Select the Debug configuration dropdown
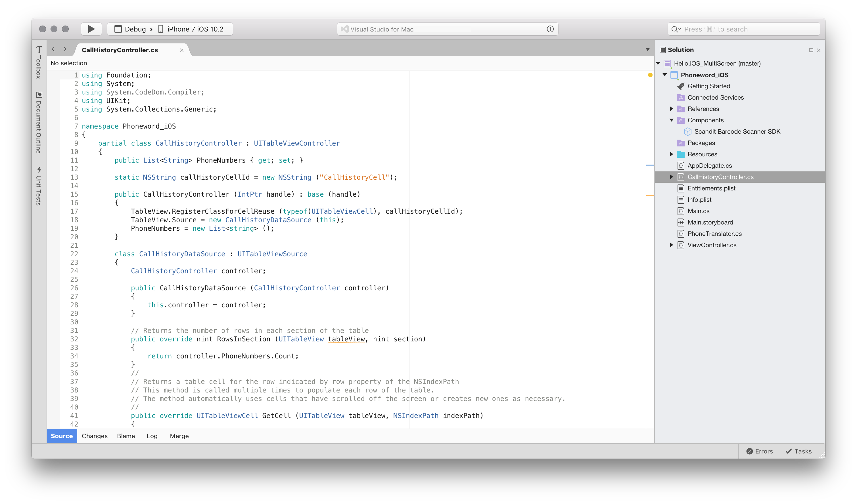Image resolution: width=857 pixels, height=504 pixels. [x=133, y=28]
